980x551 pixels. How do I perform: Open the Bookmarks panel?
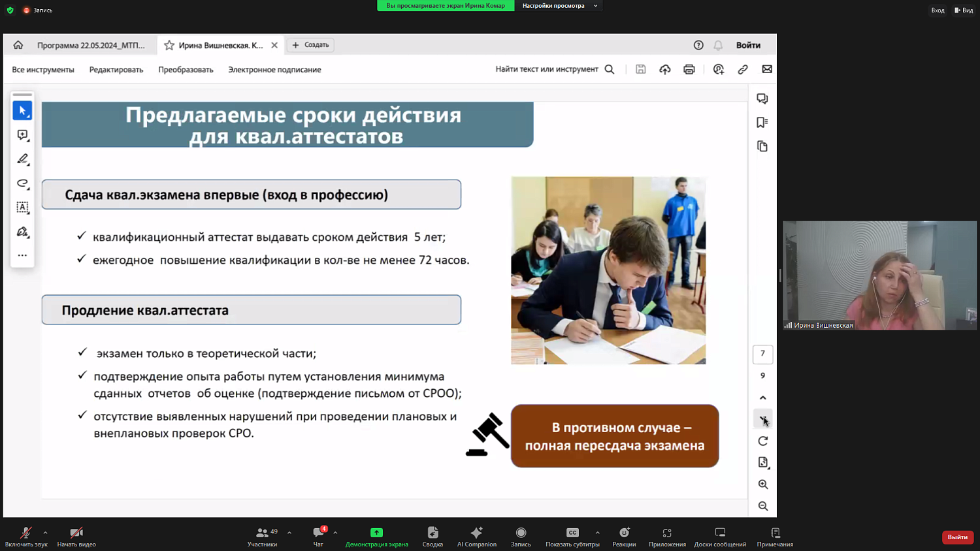(762, 123)
